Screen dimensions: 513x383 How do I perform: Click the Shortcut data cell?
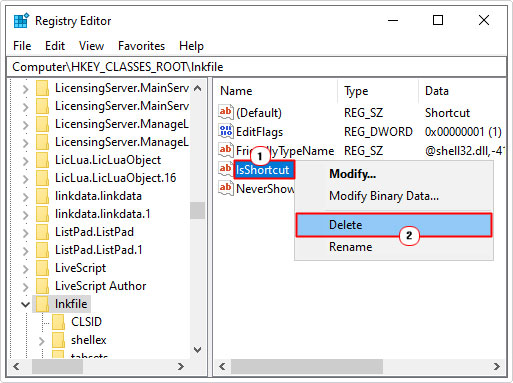(447, 113)
